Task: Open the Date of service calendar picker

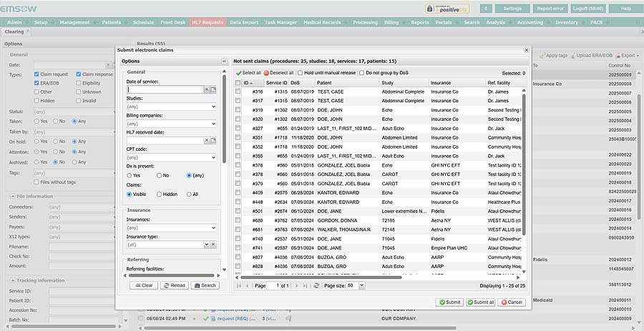Action: point(213,89)
